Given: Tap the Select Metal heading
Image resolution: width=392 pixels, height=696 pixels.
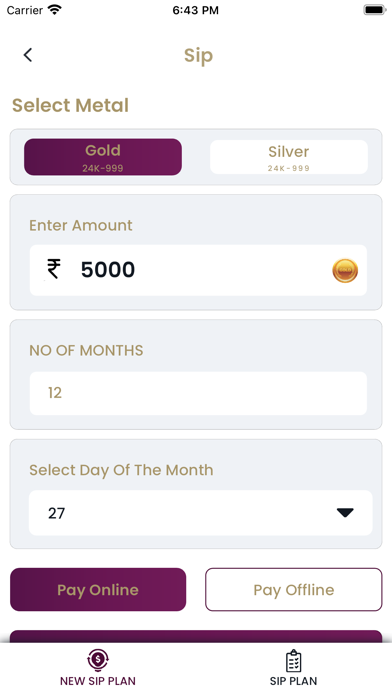Looking at the screenshot, I should tap(70, 105).
